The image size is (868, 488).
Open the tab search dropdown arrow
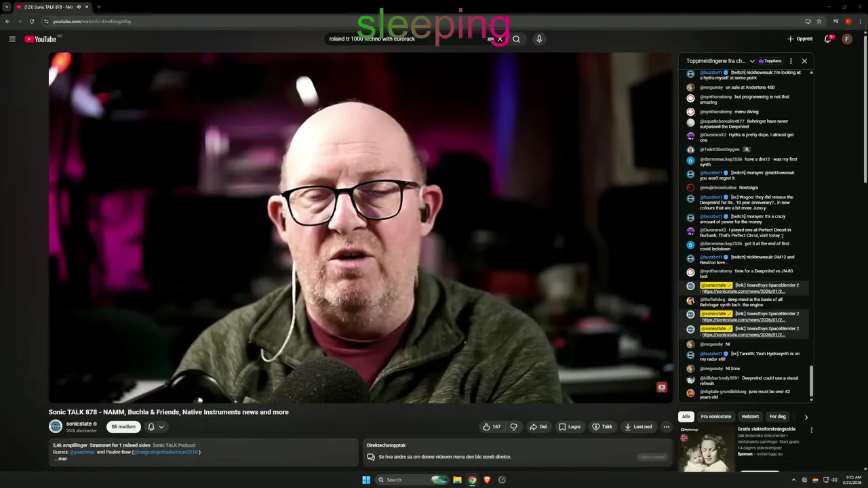pos(7,7)
